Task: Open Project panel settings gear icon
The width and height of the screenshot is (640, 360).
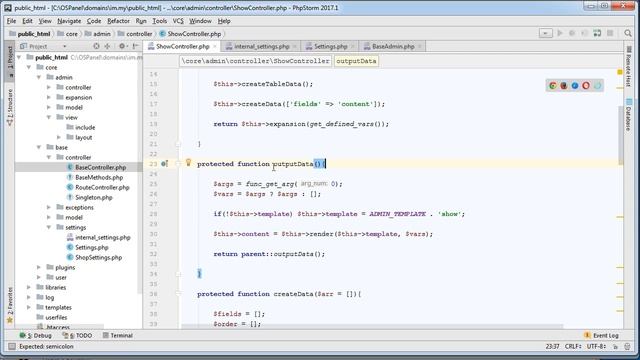Action: click(122, 47)
